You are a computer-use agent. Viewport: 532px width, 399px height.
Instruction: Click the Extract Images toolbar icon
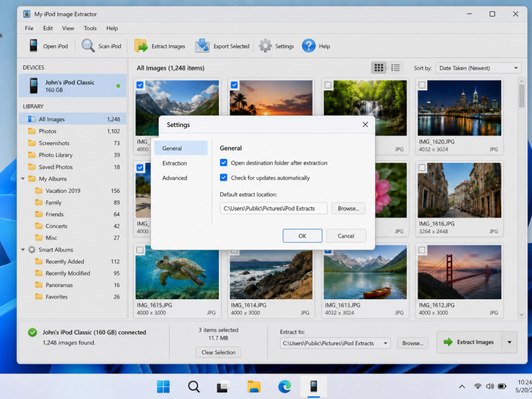pos(141,46)
